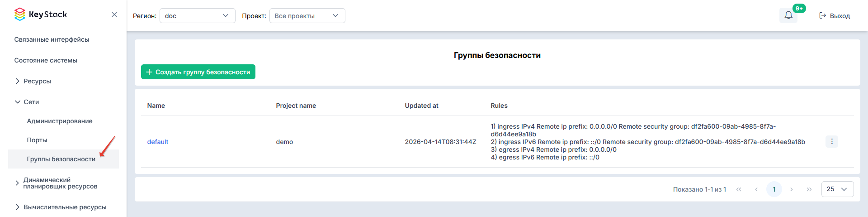Go to previous page arrow

[756, 189]
